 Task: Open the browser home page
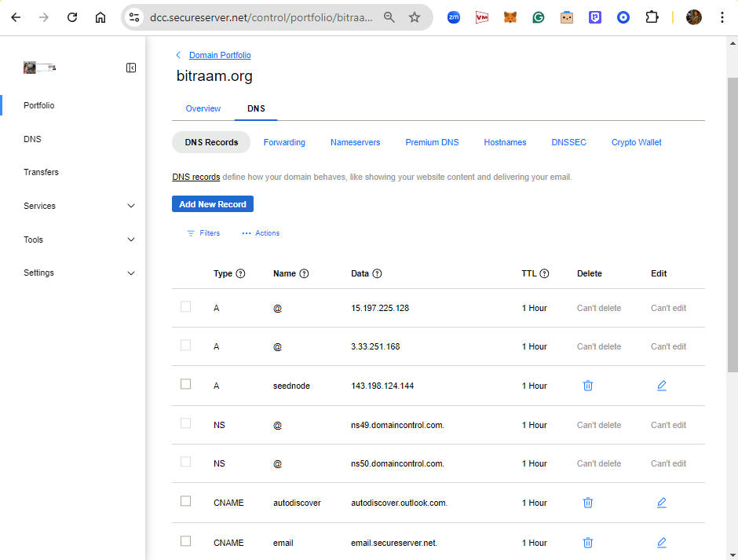[x=100, y=17]
